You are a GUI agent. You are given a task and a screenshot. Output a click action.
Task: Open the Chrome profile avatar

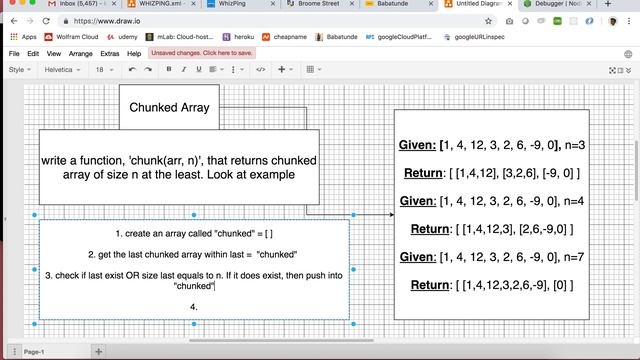click(x=613, y=21)
